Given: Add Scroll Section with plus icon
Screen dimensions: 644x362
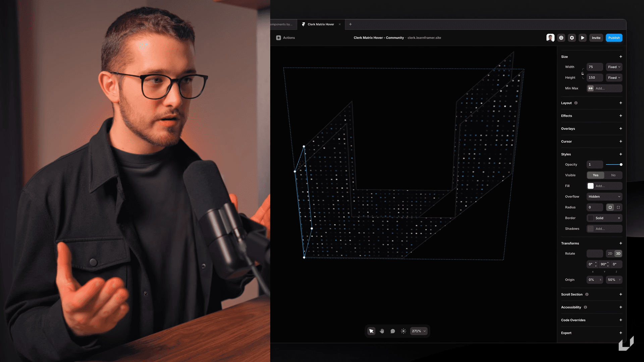Looking at the screenshot, I should (621, 294).
